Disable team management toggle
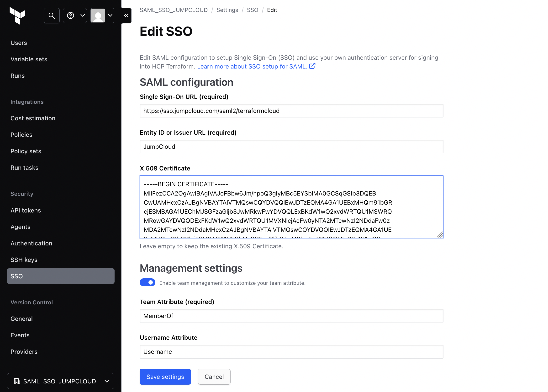The height and width of the screenshot is (392, 548). click(148, 282)
